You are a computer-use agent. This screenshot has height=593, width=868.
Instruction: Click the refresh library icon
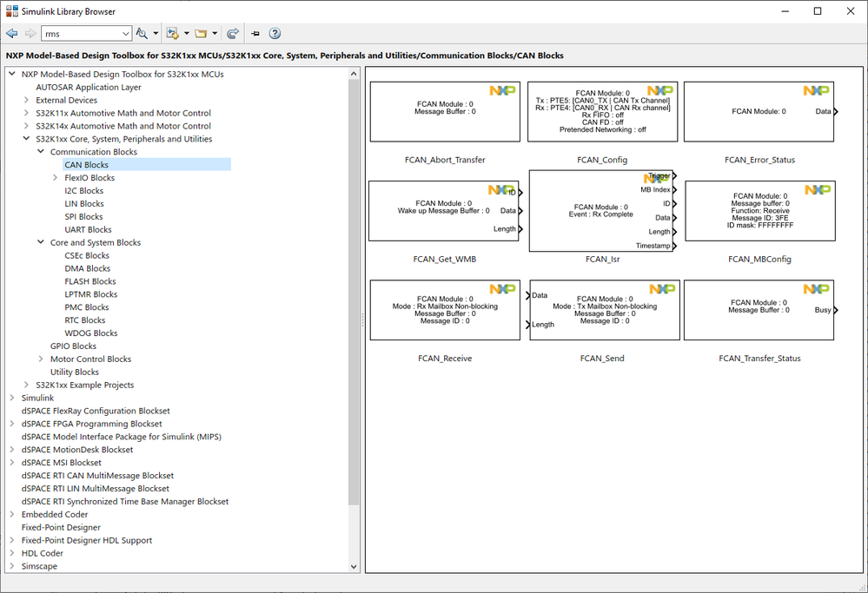click(233, 34)
